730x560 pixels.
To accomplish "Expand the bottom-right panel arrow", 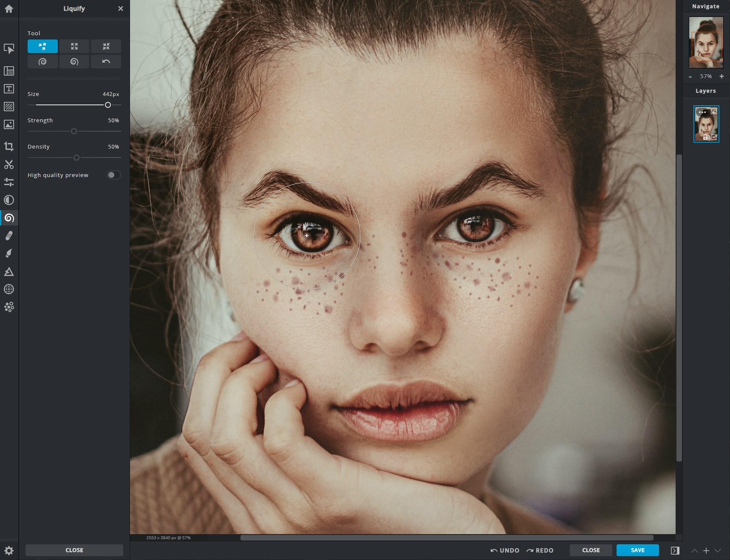I will 676,550.
